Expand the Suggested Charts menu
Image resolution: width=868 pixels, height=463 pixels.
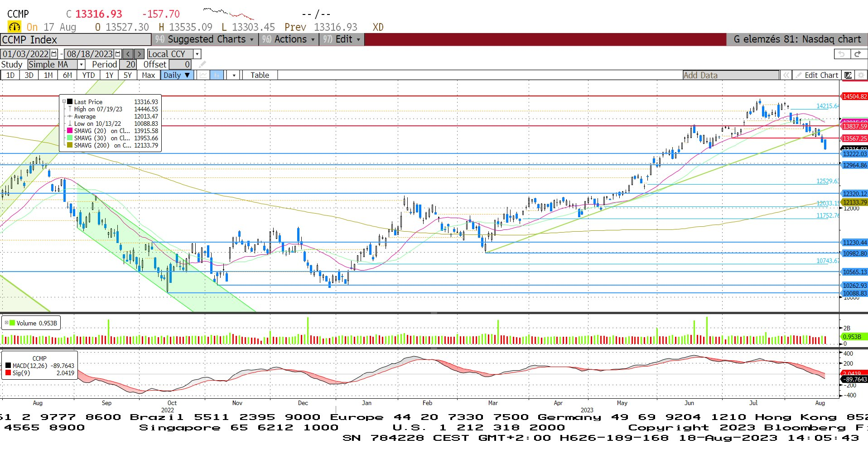pos(204,39)
